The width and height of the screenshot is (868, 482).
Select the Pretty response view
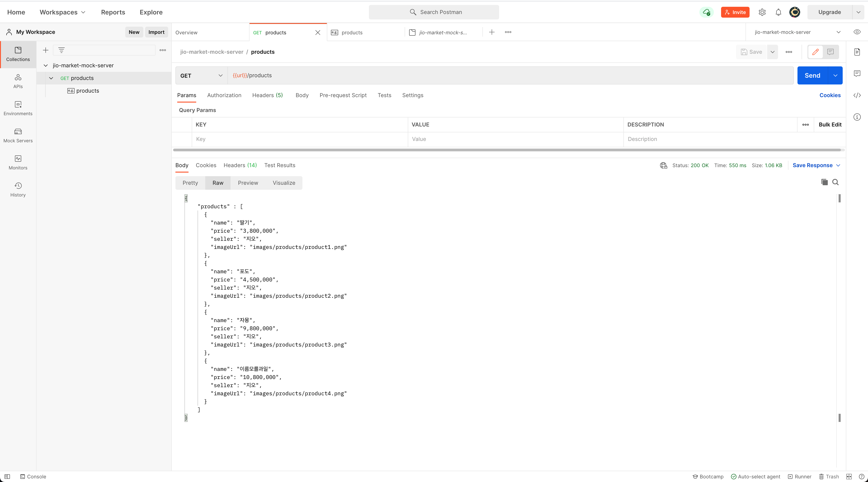click(190, 183)
